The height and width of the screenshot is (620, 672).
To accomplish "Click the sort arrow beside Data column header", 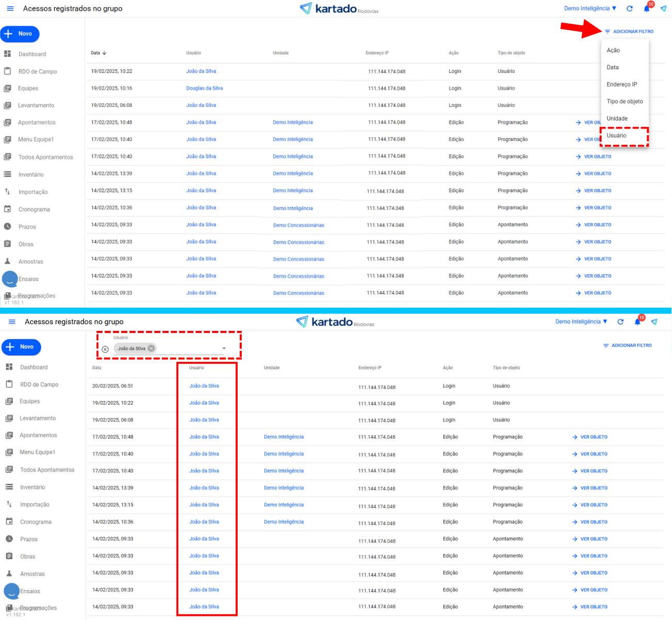I will [104, 53].
